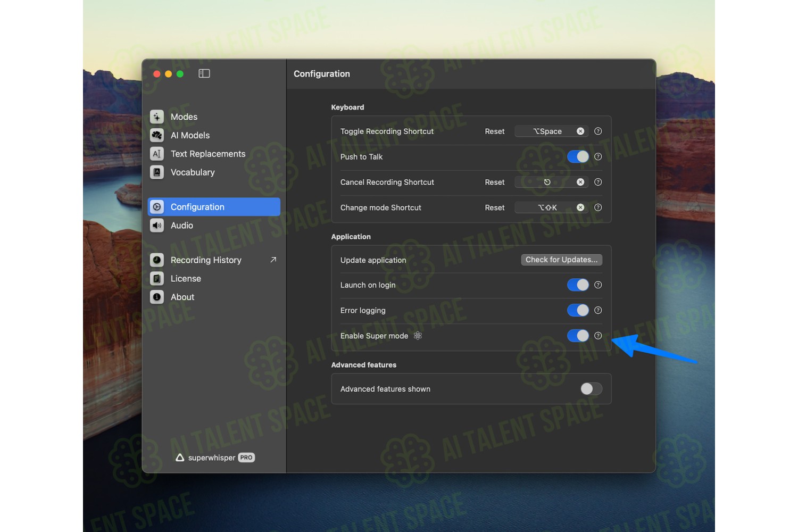798x532 pixels.
Task: Click the Vocabulary book icon
Action: click(157, 172)
